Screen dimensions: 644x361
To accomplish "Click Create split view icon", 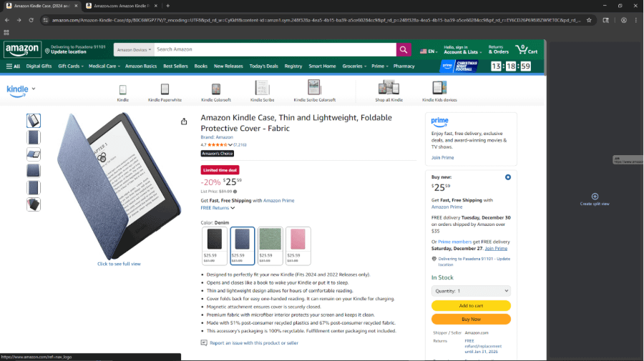I will 595,197.
